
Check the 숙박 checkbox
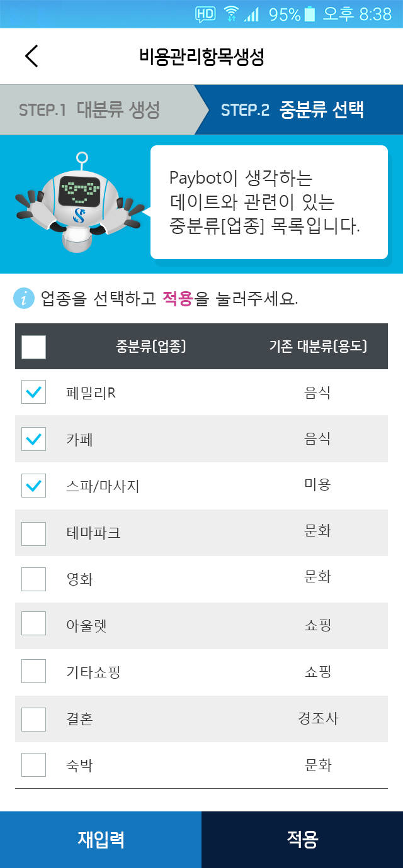click(33, 765)
